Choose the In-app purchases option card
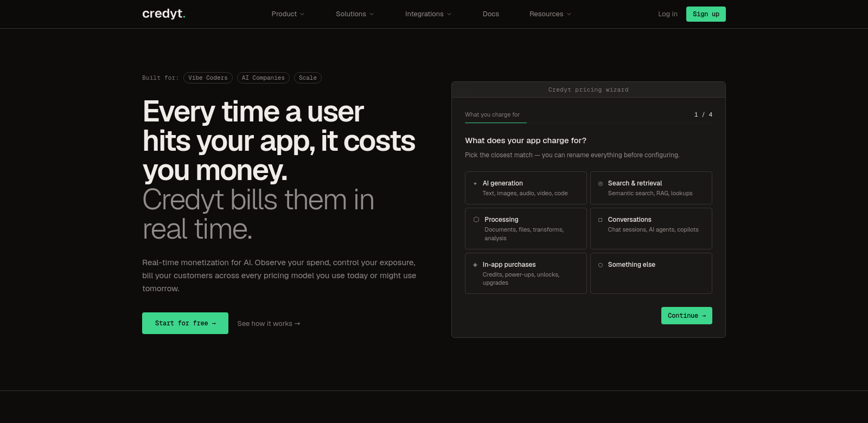 click(526, 273)
